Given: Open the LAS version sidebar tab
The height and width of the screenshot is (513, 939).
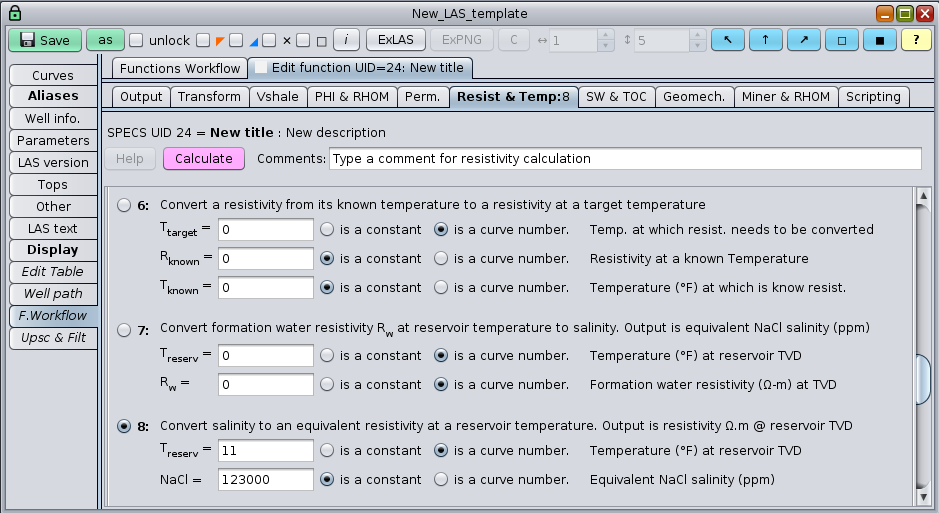Looking at the screenshot, I should pos(53,163).
